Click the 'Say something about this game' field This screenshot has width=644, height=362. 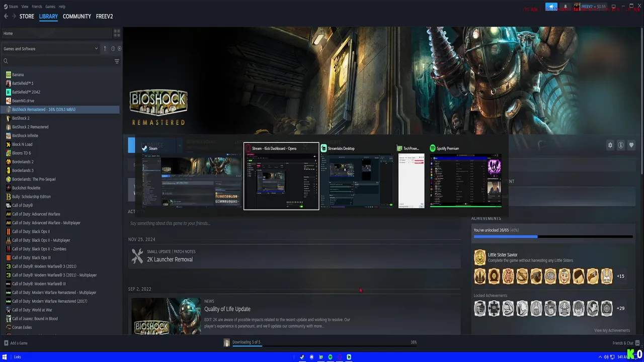click(x=294, y=223)
